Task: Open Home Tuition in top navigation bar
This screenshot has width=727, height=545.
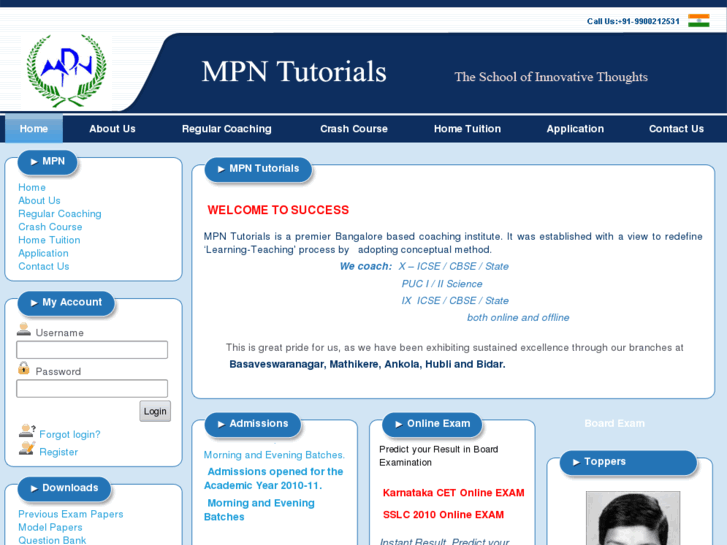Action: 467,129
